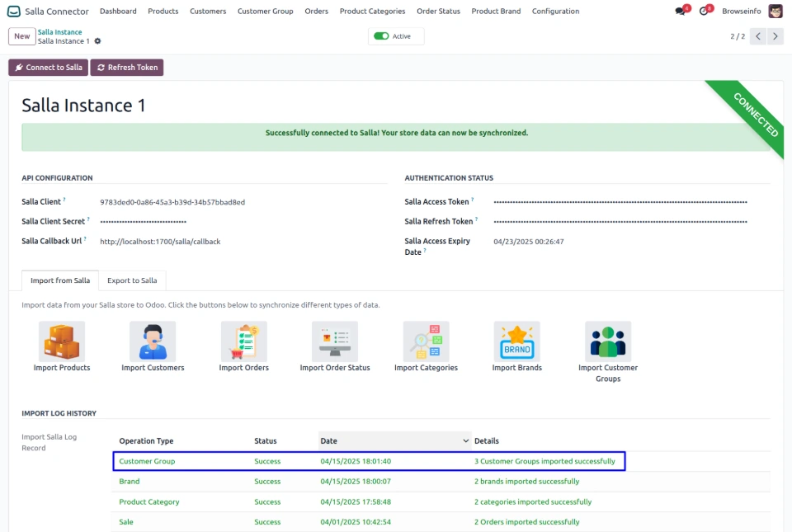This screenshot has height=532, width=792.
Task: Expand the Date column sort dropdown
Action: pyautogui.click(x=464, y=441)
